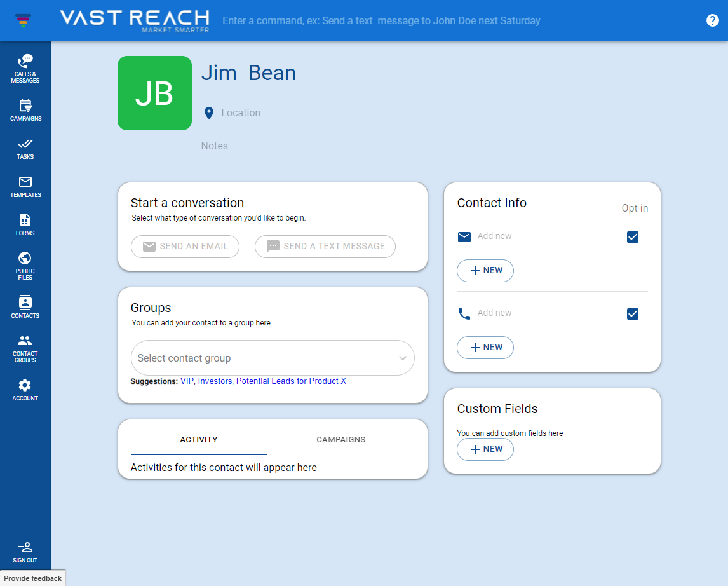The image size is (728, 586).
Task: Click the JB avatar tile
Action: 154,93
